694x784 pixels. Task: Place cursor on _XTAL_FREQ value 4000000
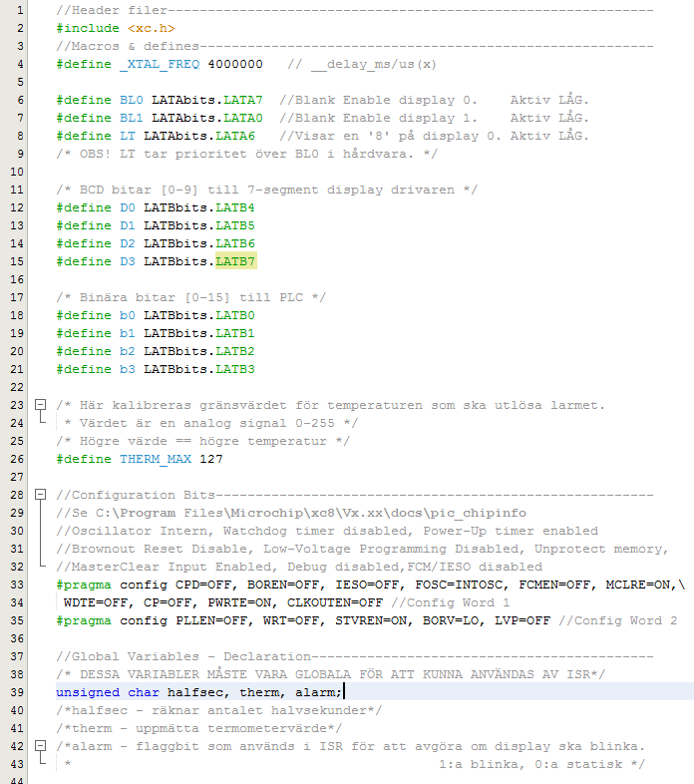[x=235, y=64]
